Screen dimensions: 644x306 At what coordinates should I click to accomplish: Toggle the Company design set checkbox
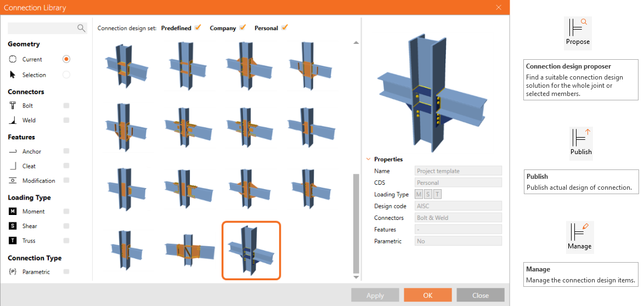[242, 27]
